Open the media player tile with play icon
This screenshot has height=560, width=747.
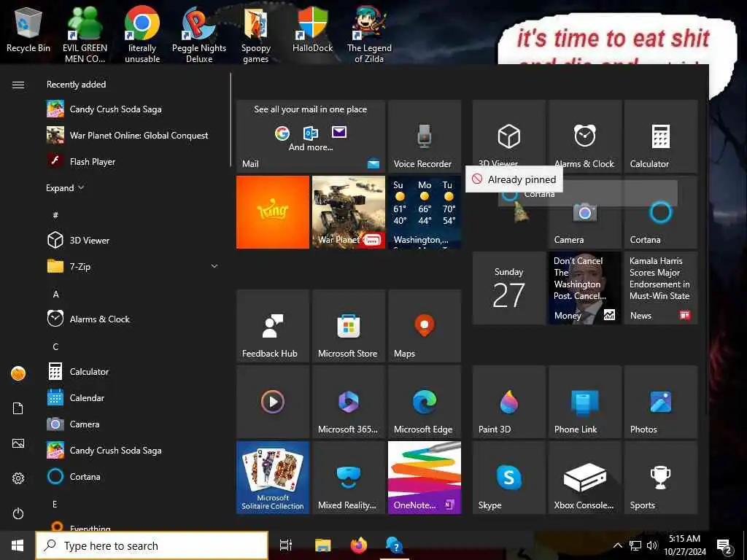click(x=273, y=402)
